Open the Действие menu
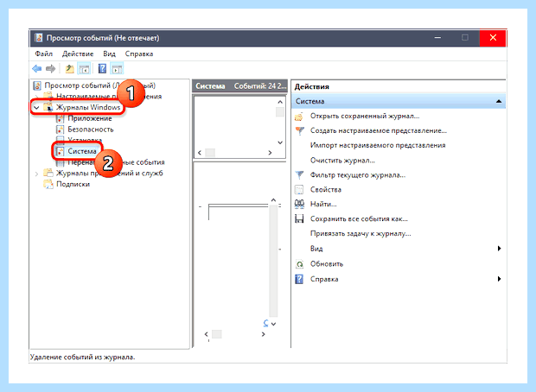 click(x=78, y=54)
